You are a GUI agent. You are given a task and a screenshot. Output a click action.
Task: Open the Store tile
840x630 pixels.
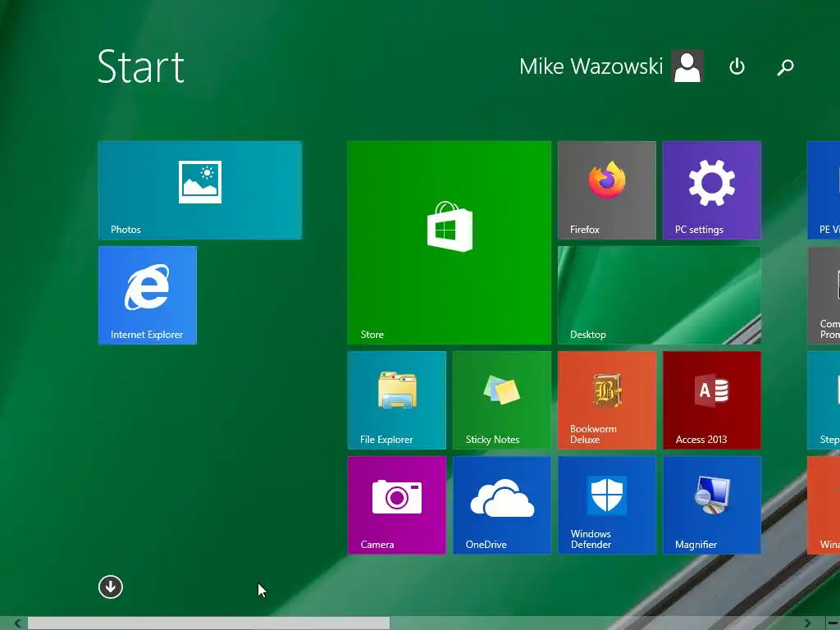pyautogui.click(x=450, y=243)
